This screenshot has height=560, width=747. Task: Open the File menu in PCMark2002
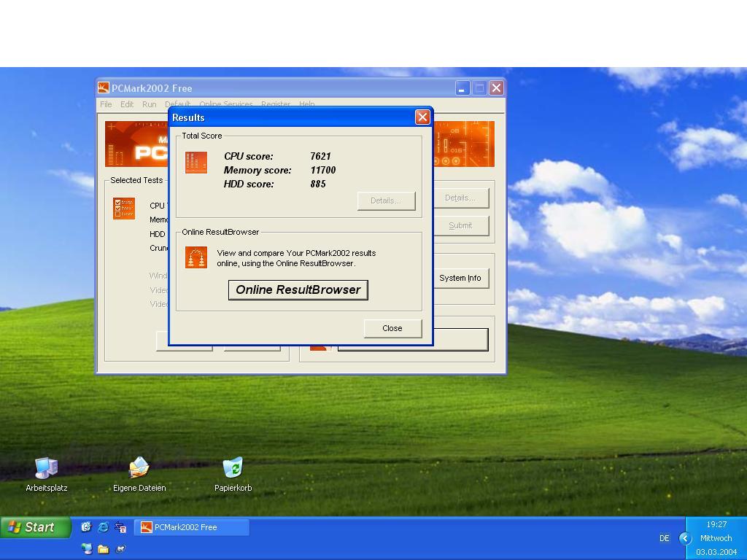[x=106, y=104]
